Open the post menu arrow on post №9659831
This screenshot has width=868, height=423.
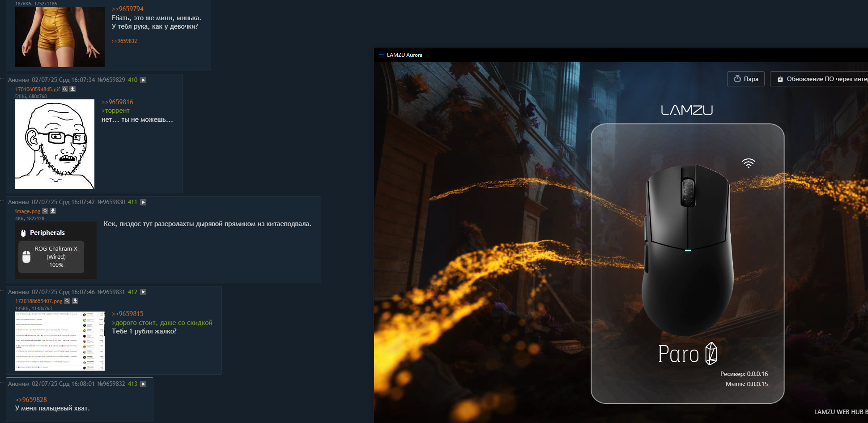pos(143,292)
